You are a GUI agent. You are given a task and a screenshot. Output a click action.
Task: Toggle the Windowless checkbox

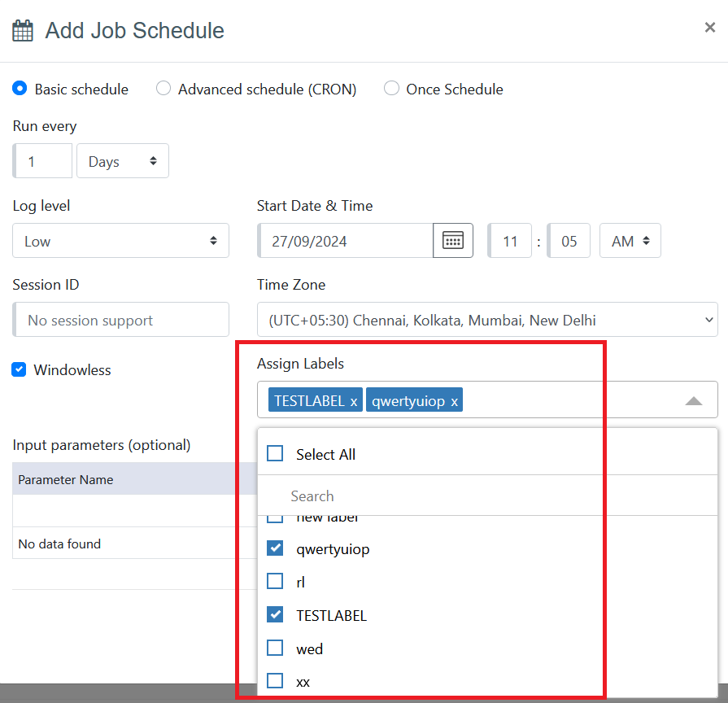click(x=19, y=370)
